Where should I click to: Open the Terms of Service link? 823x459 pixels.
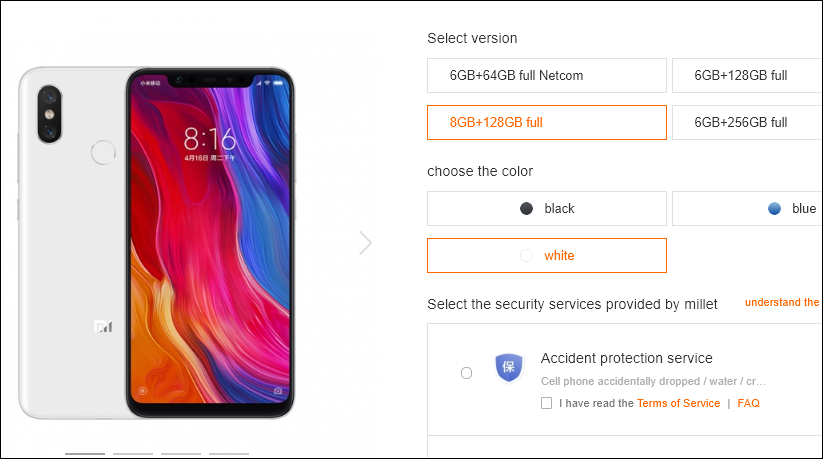pyautogui.click(x=678, y=403)
